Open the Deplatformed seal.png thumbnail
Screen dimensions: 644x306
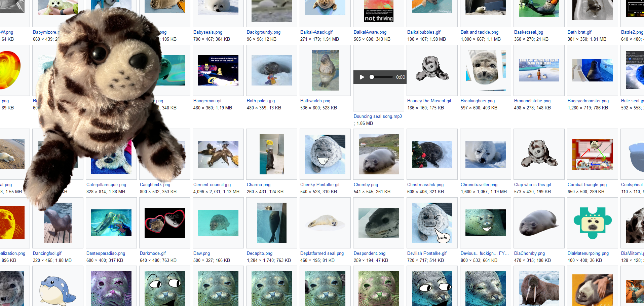tap(325, 223)
